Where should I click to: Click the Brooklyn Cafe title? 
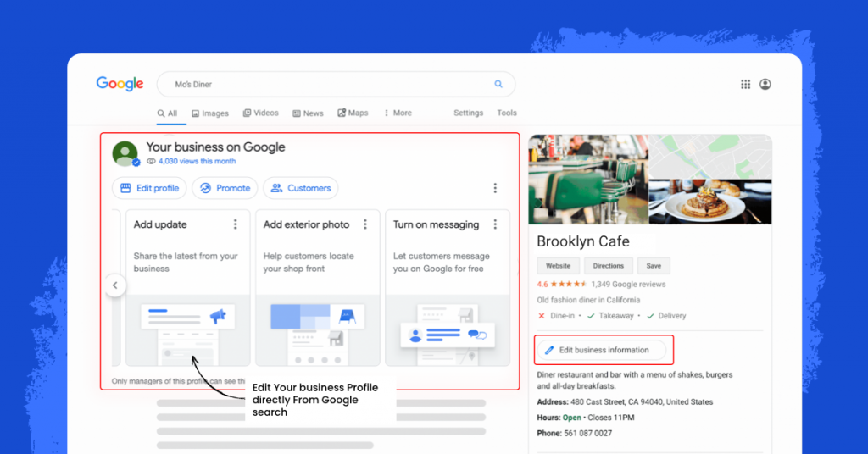(583, 241)
